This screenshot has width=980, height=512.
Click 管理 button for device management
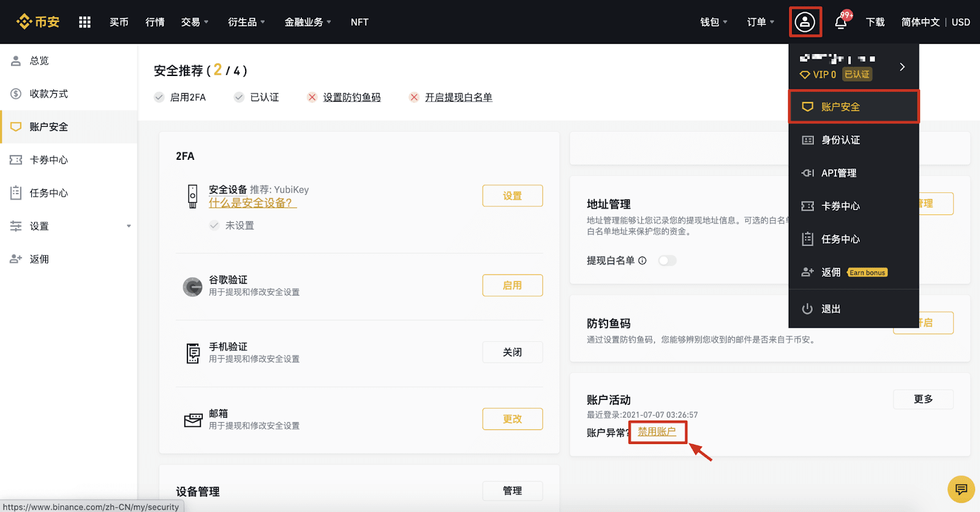point(513,491)
